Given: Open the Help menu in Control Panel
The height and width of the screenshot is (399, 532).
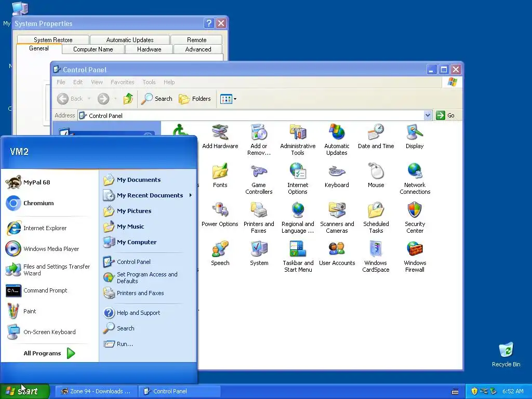Looking at the screenshot, I should tap(169, 82).
